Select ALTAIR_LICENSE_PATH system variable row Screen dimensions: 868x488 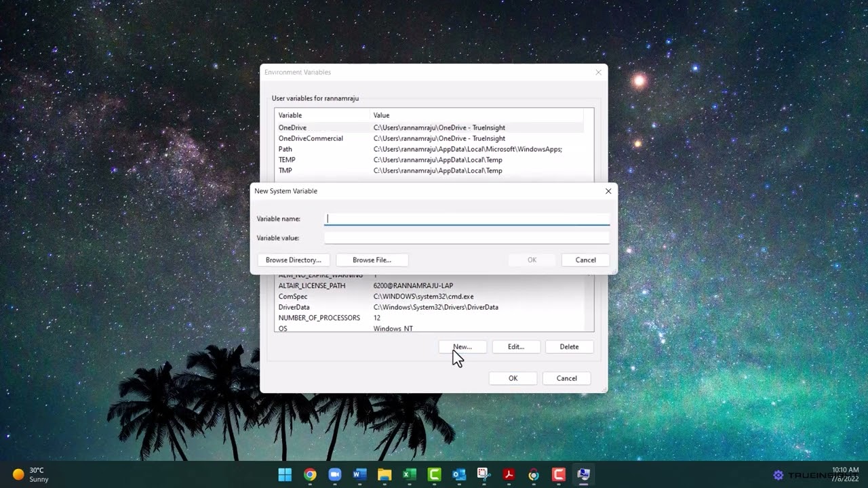point(429,286)
